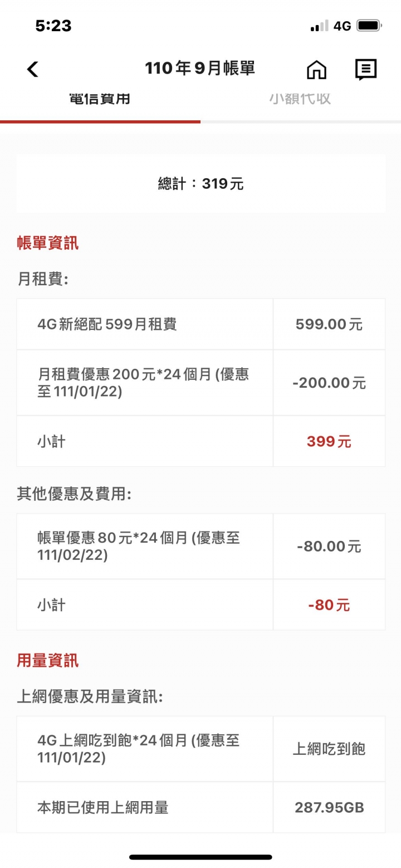This screenshot has height=868, width=401.
Task: Switch to the 電信費用 tab
Action: [x=100, y=99]
